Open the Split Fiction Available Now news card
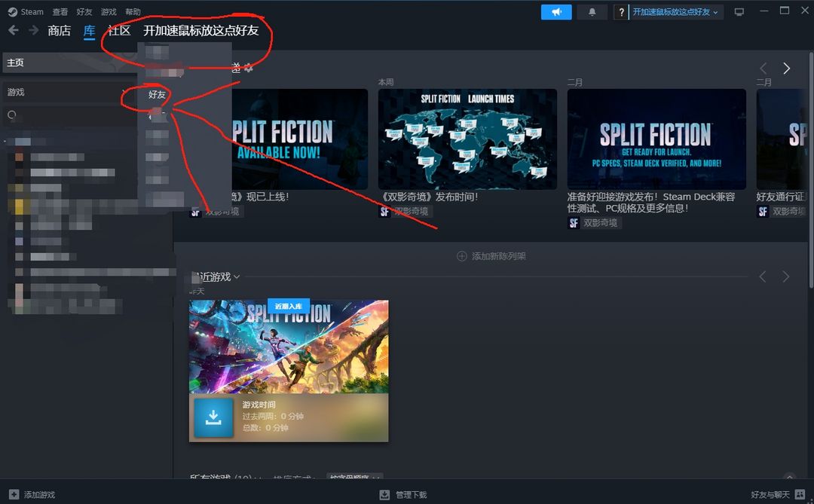The image size is (814, 504). [x=299, y=139]
